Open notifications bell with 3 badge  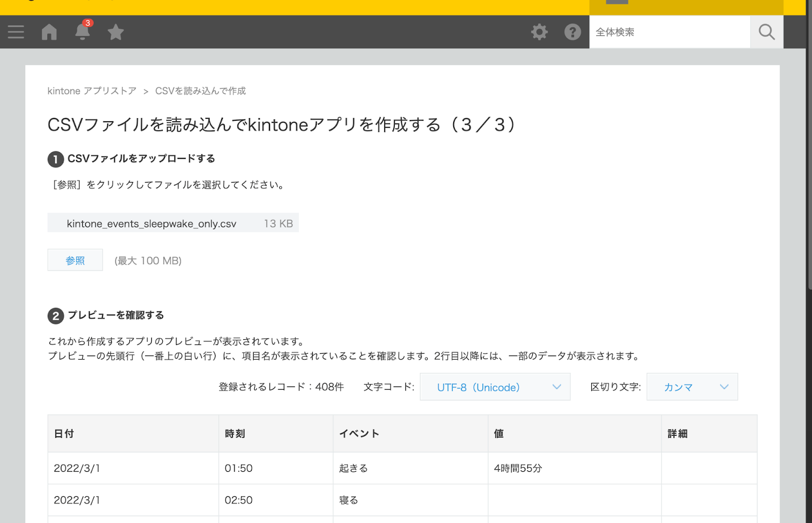point(83,30)
